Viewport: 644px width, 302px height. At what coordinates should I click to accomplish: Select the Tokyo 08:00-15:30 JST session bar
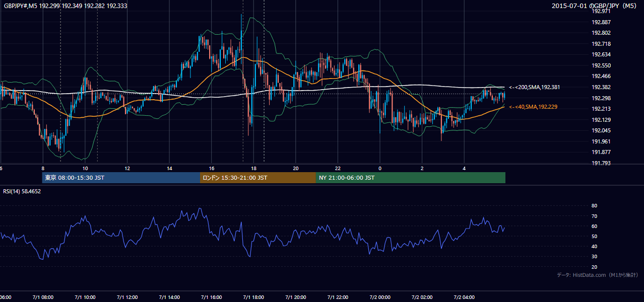(x=121, y=178)
